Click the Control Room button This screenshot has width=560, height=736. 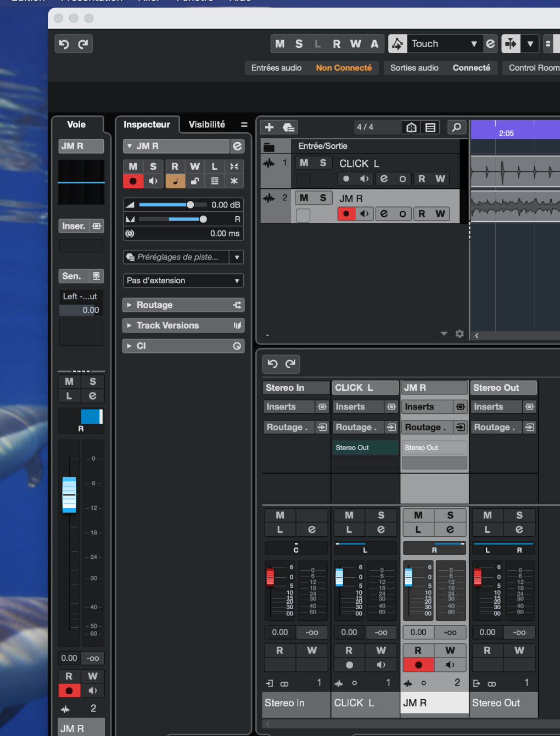pyautogui.click(x=533, y=68)
